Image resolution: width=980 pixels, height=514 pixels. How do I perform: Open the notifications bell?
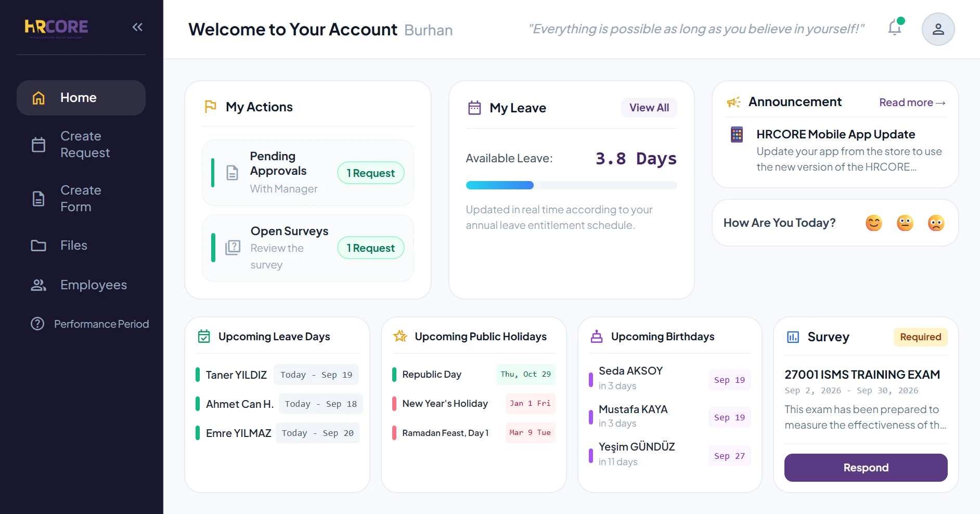pos(895,28)
